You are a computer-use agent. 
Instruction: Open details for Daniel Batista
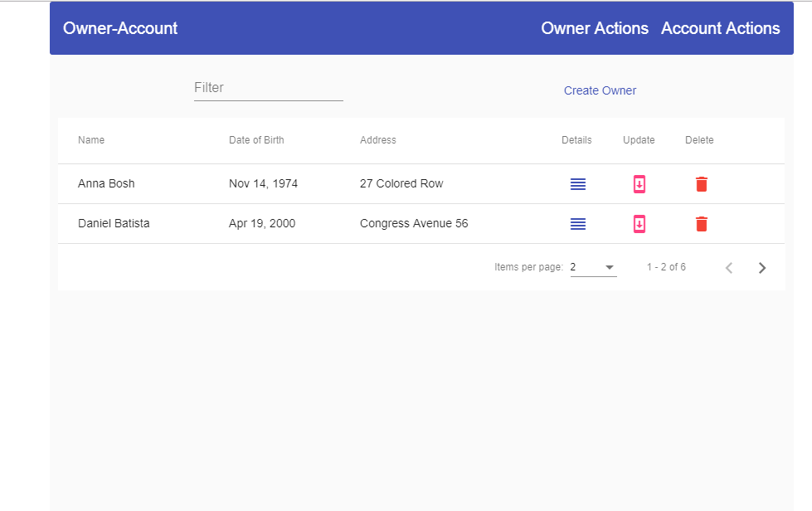pyautogui.click(x=577, y=223)
